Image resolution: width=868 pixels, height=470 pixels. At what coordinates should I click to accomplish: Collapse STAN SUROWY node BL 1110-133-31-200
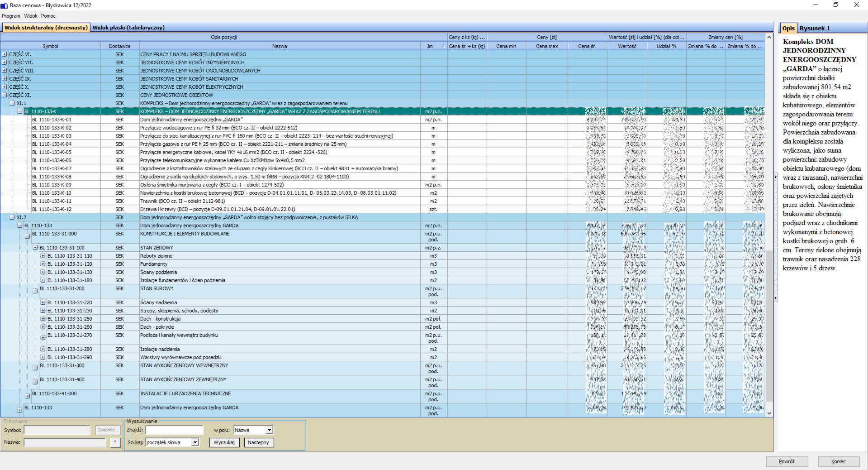coord(35,291)
